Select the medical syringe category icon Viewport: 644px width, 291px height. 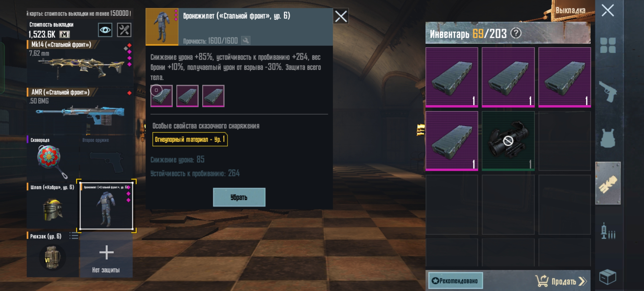tap(608, 231)
